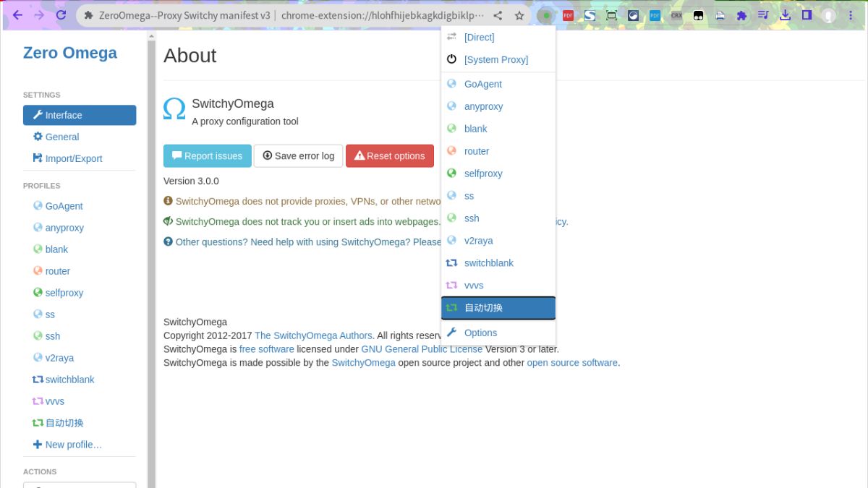Open the router profile in sidebar
868x488 pixels.
pyautogui.click(x=80, y=271)
